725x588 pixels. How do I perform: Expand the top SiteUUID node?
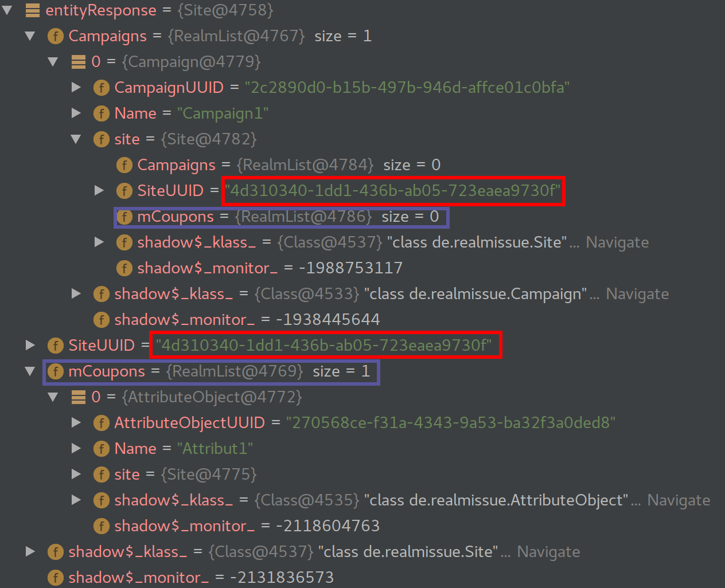click(30, 345)
